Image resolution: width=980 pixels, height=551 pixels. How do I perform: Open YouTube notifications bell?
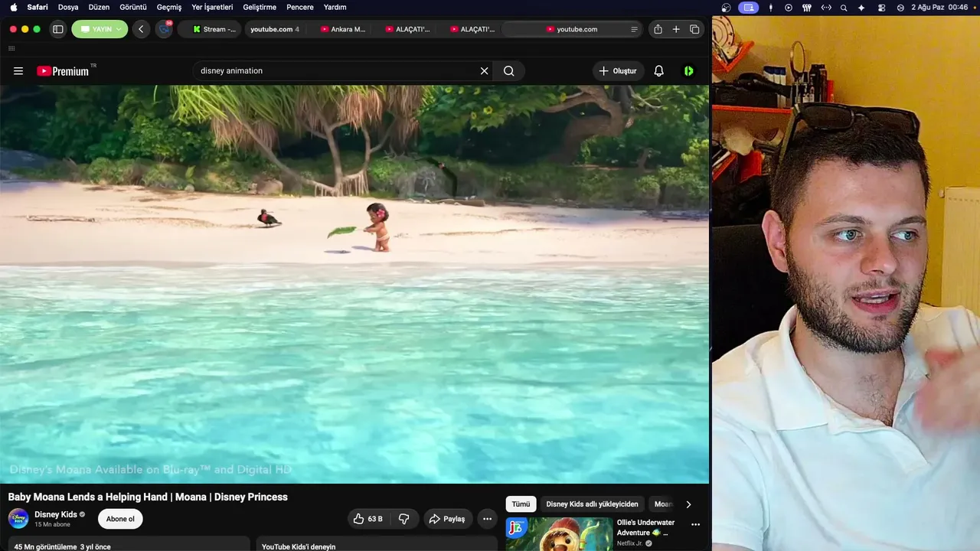pos(658,71)
